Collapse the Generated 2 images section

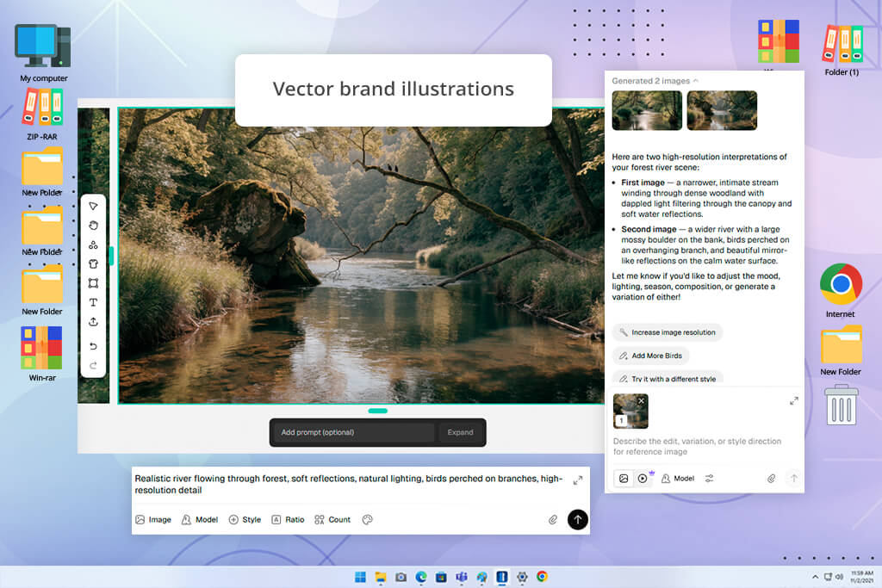point(655,81)
